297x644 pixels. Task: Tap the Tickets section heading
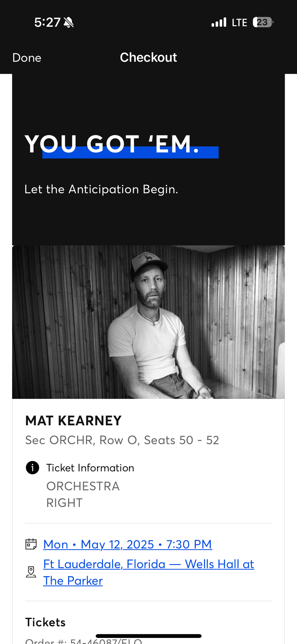[45, 622]
